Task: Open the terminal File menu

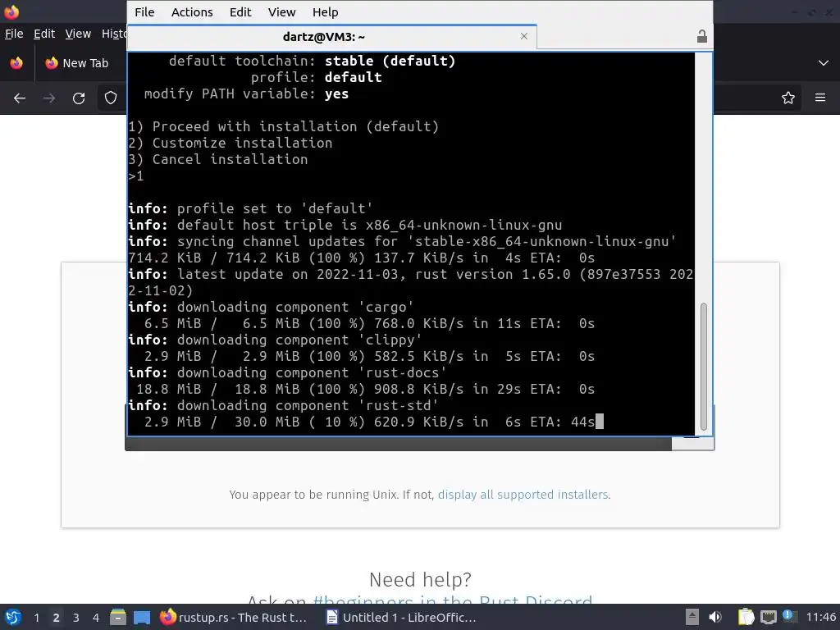Action: click(144, 11)
